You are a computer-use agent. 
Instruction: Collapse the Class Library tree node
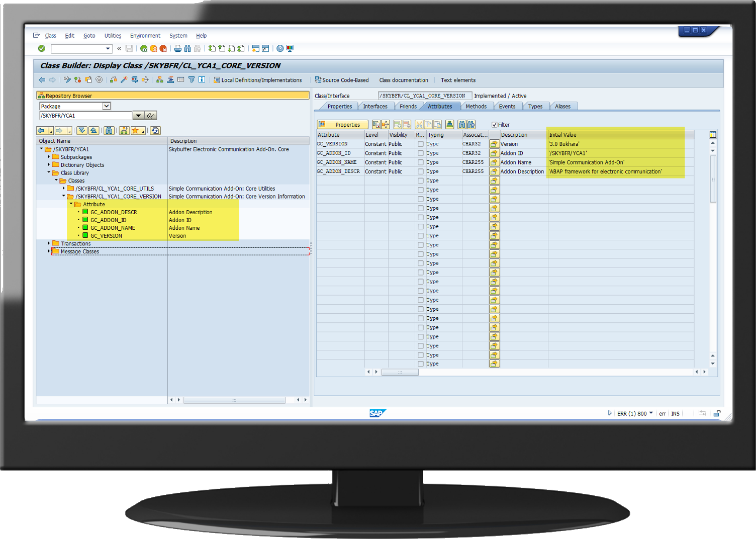[49, 172]
